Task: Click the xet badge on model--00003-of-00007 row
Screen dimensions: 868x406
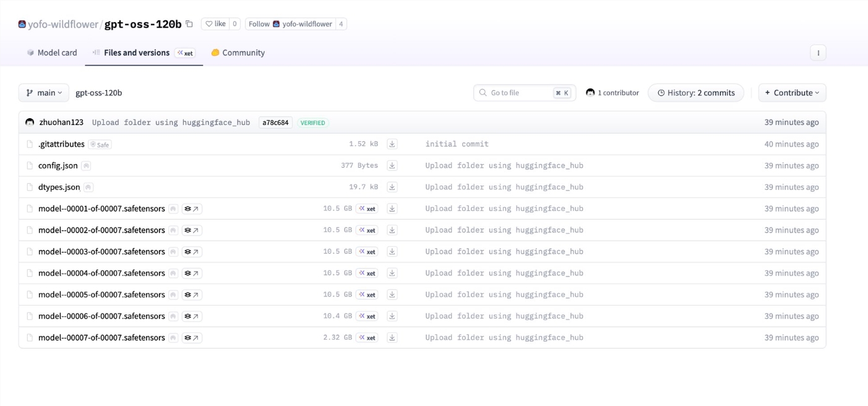Action: (367, 252)
